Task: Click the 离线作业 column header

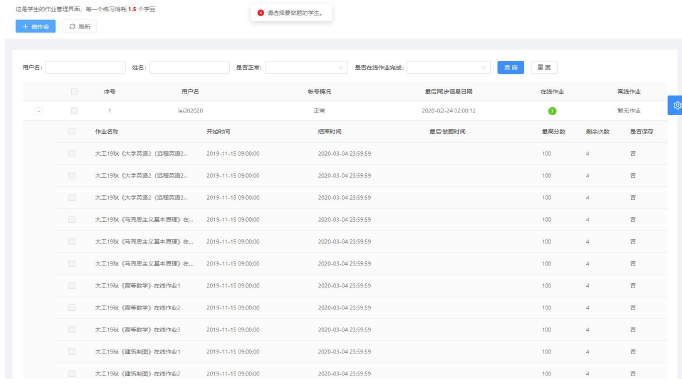Action: coord(629,92)
